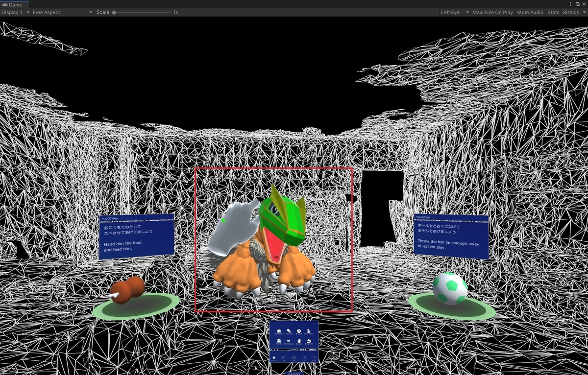Toggle Maximize On Play
Screen dimensions: 588x375
(492, 12)
